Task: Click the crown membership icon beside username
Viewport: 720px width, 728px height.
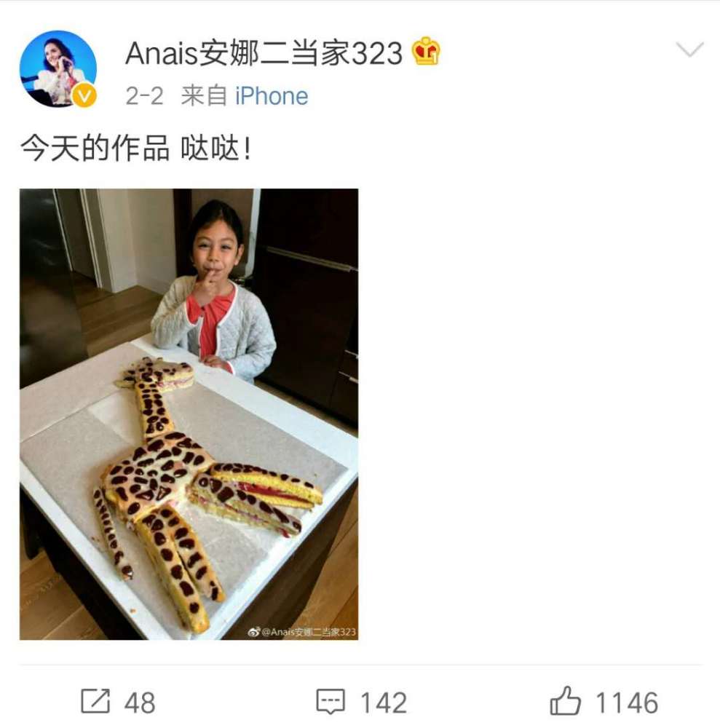Action: coord(426,52)
